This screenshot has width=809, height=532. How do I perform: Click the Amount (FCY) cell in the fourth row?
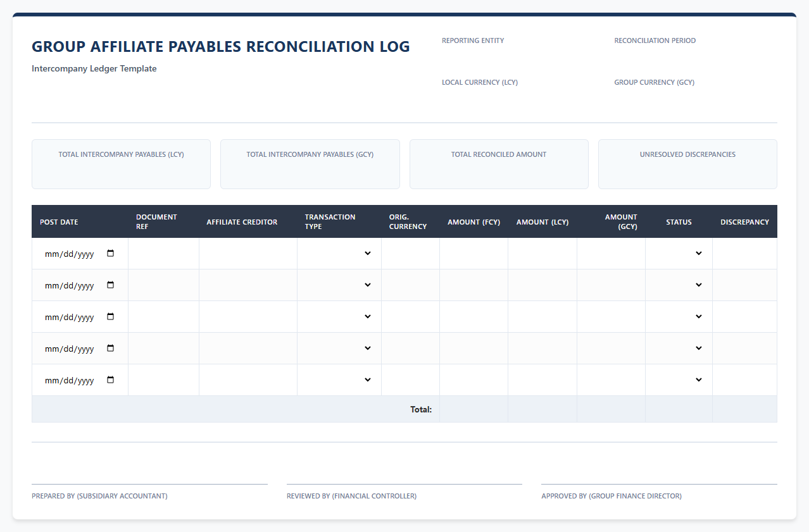(473, 348)
